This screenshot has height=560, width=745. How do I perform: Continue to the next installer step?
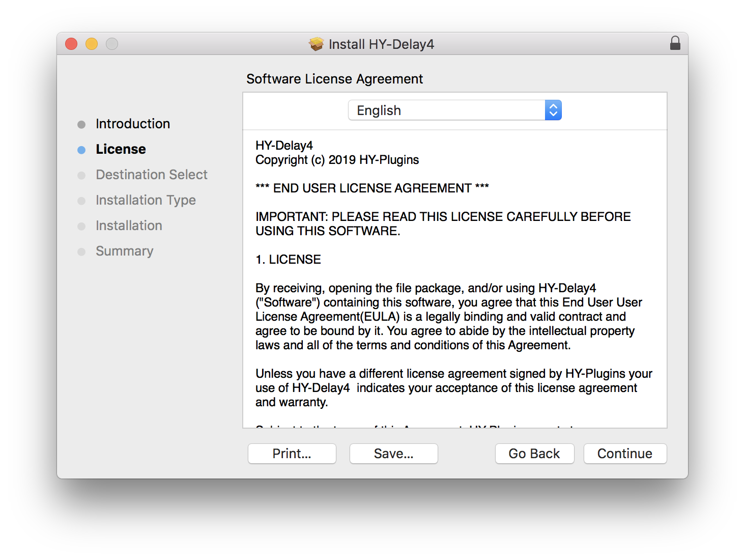[625, 454]
